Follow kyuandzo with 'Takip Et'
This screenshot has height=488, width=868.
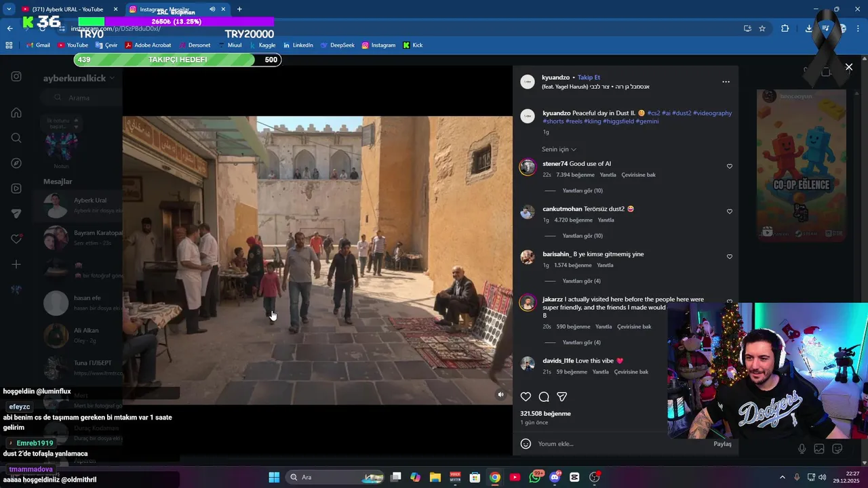(x=589, y=77)
